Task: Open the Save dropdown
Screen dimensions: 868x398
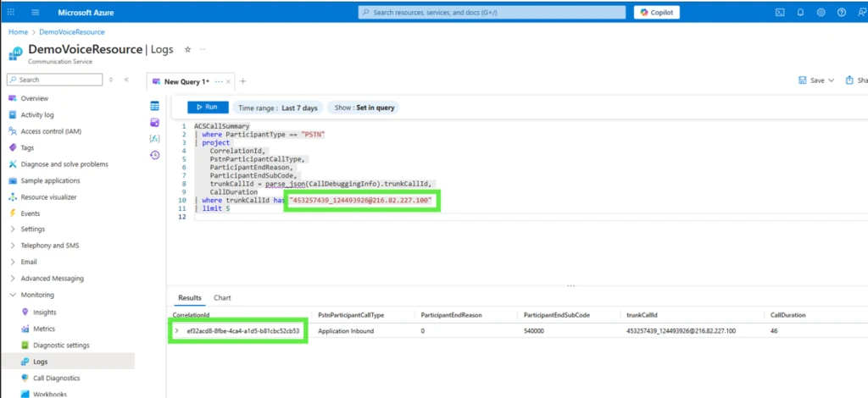Action: (830, 80)
